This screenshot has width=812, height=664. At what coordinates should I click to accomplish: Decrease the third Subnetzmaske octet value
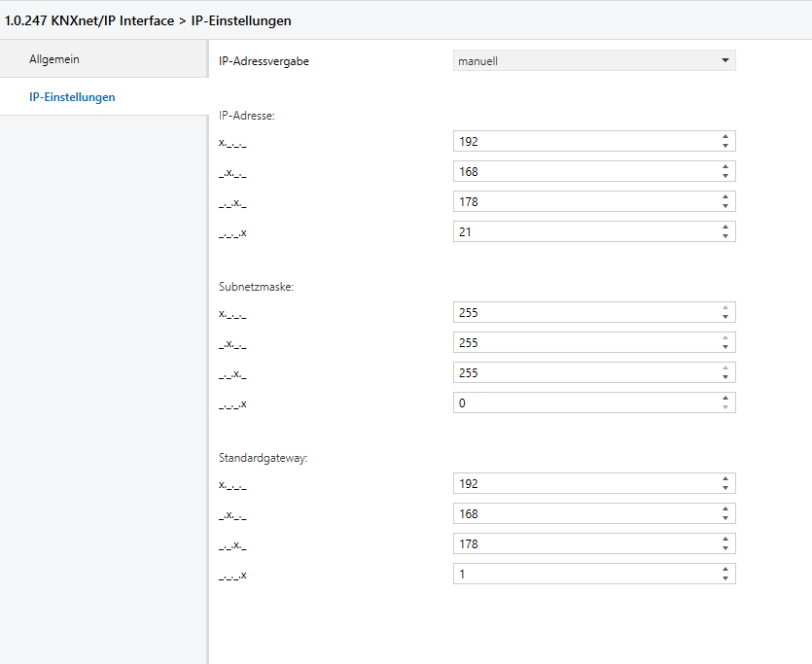[x=725, y=377]
